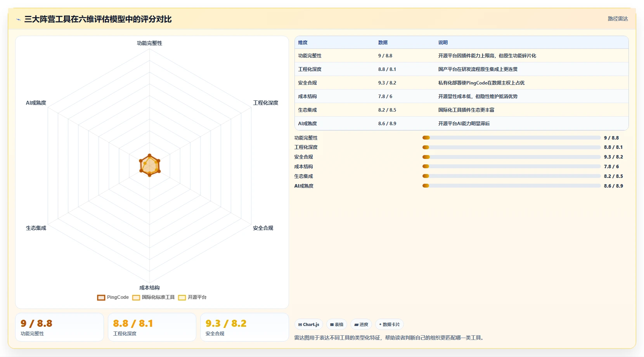Click table value 9 / 8.8
Viewport: 644px width, 357px height.
(385, 56)
